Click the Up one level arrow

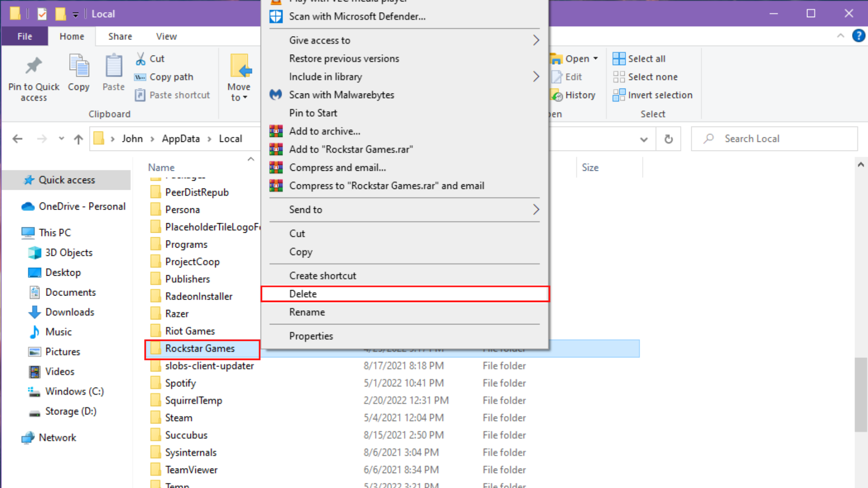(78, 139)
